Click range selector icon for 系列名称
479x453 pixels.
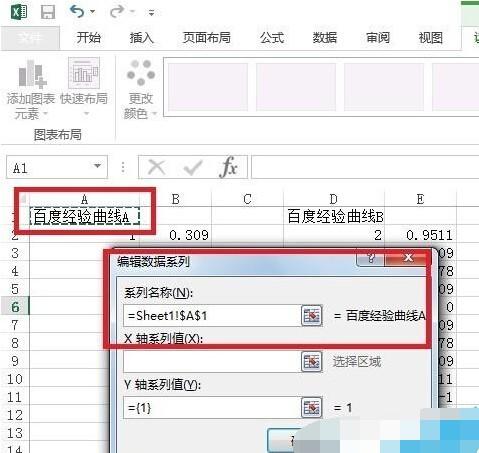pyautogui.click(x=311, y=315)
